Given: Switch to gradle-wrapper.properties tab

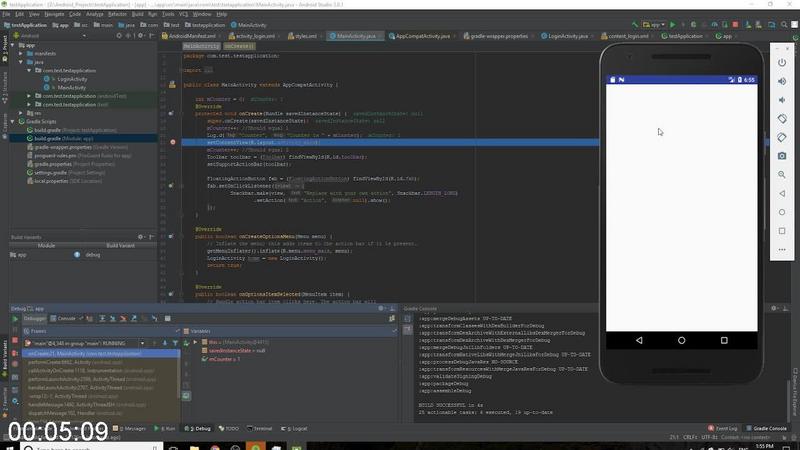Looking at the screenshot, I should (x=496, y=36).
